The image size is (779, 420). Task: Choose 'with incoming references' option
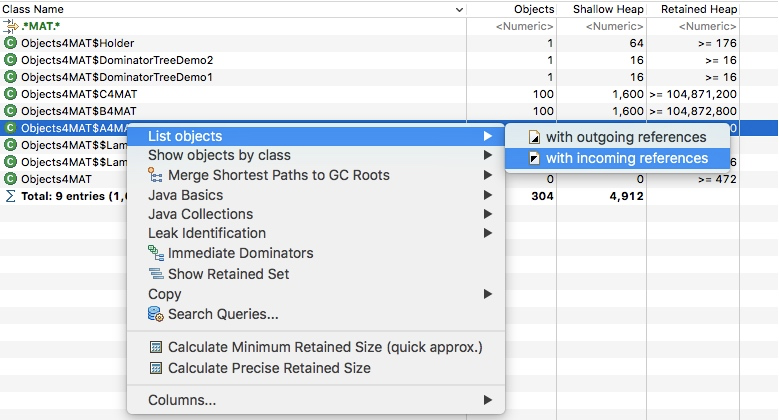[626, 158]
